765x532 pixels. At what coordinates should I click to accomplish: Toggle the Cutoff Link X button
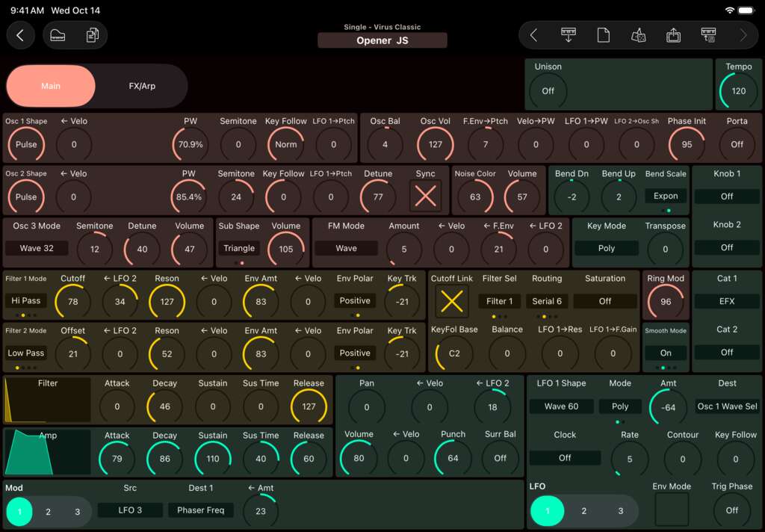point(452,301)
